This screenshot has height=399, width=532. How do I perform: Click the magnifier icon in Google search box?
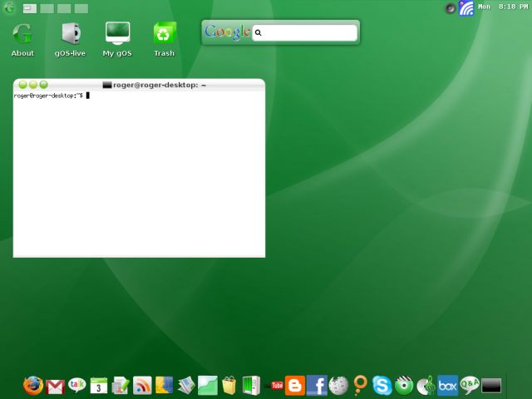tap(259, 33)
